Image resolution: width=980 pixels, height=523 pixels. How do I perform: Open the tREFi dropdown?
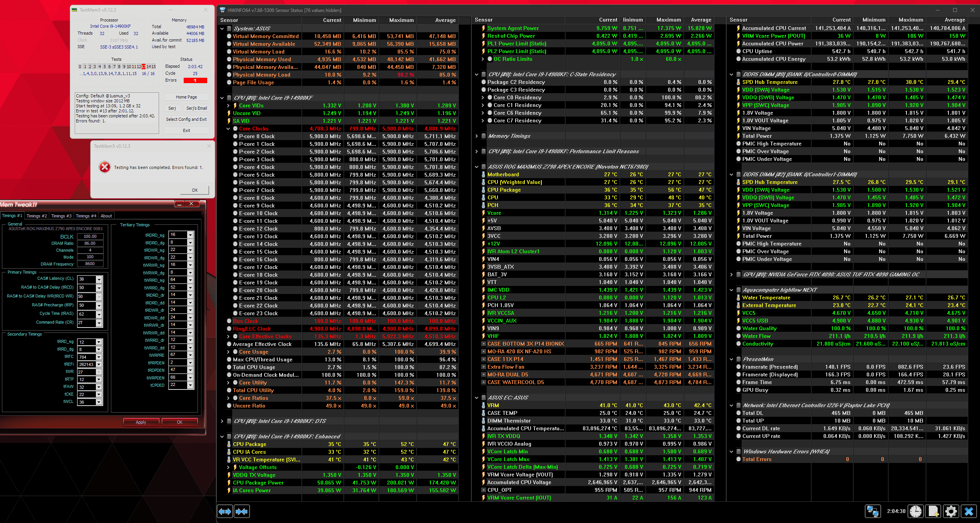click(x=99, y=364)
